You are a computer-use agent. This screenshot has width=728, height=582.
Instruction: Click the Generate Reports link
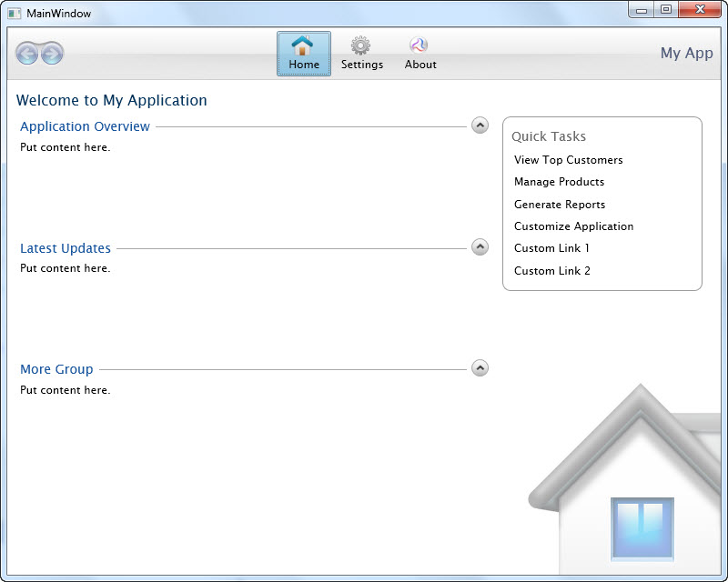click(559, 205)
